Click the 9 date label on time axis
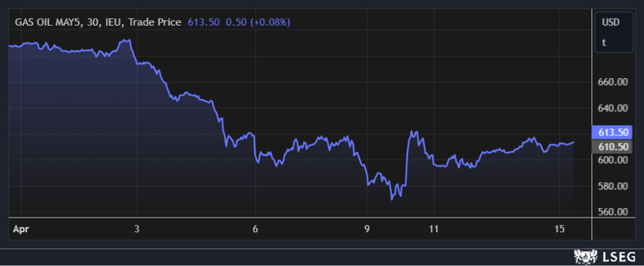 367,229
